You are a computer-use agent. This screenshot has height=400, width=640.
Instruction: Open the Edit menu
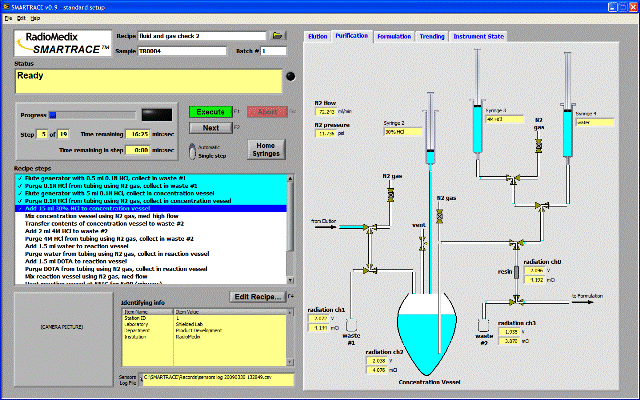[x=22, y=18]
